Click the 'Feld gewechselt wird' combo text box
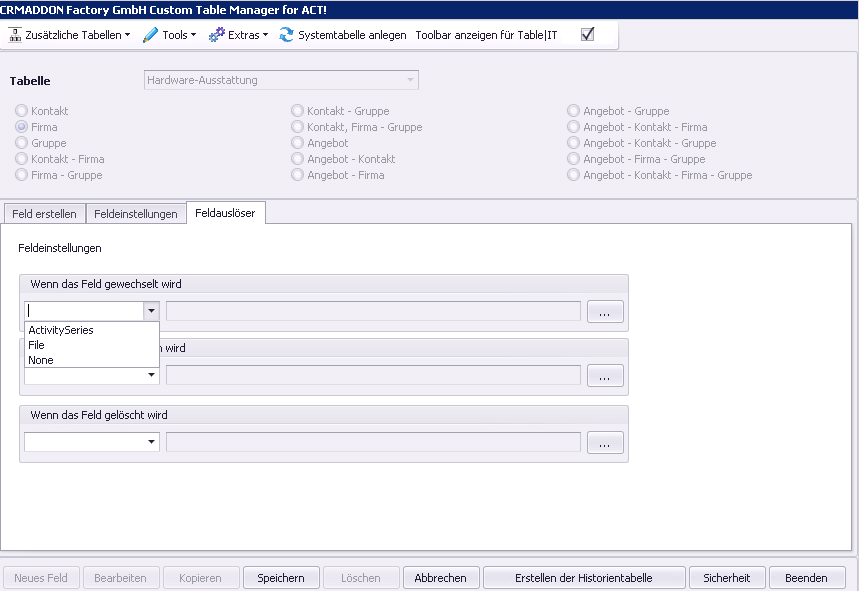 [x=84, y=311]
